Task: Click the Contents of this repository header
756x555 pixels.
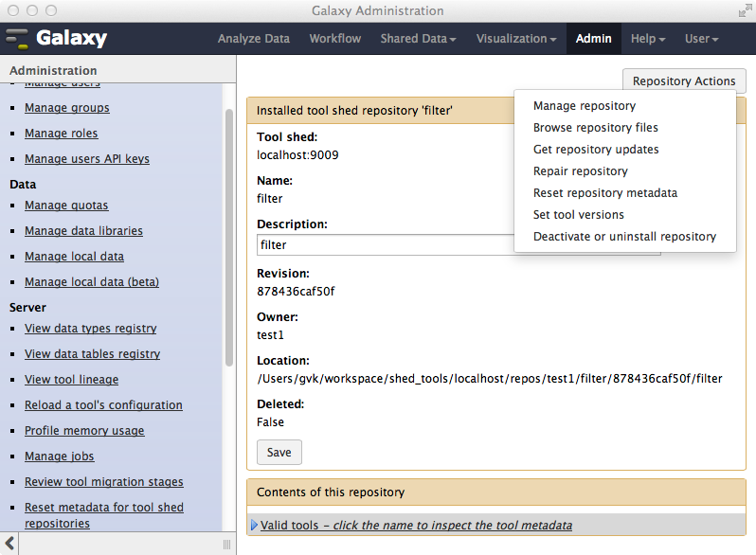Action: point(496,492)
